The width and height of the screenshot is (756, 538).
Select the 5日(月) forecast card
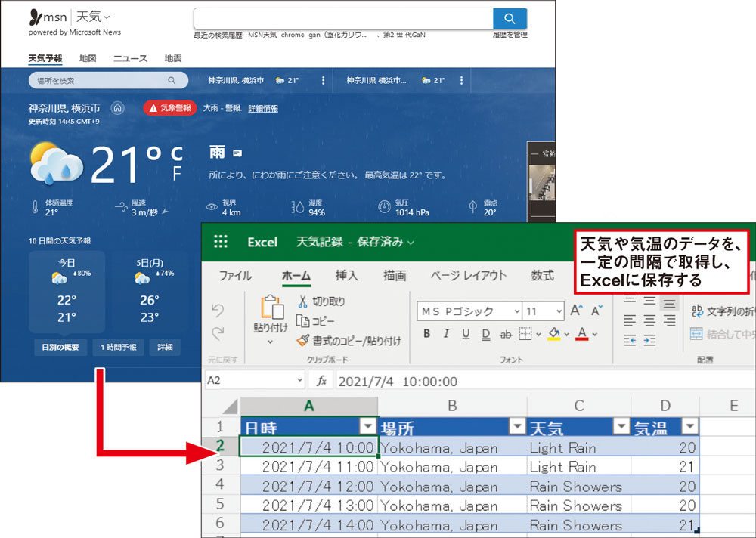[x=149, y=291]
